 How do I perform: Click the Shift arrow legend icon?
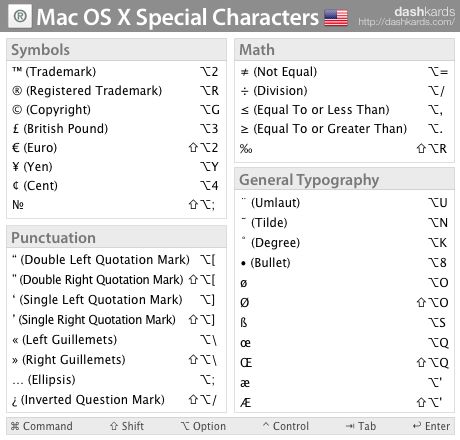[x=114, y=426]
